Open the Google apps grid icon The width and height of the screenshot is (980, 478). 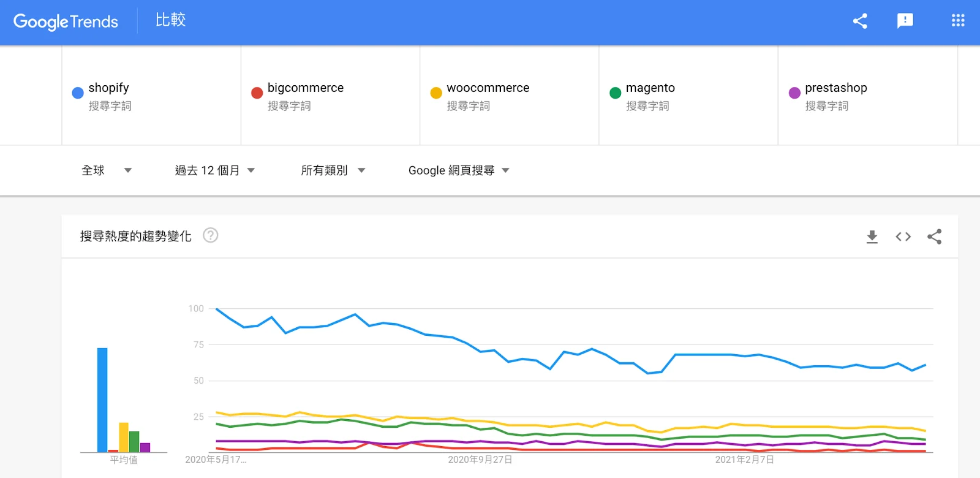tap(957, 20)
